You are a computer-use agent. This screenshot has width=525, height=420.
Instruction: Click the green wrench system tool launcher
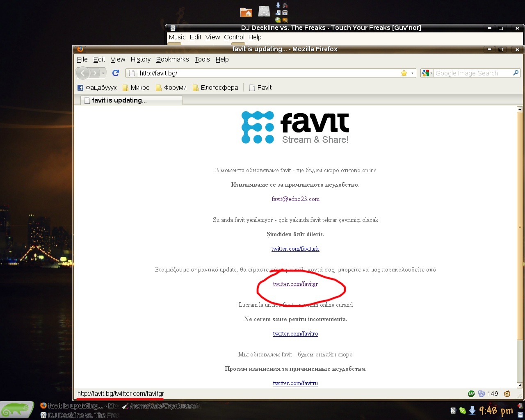tap(278, 20)
